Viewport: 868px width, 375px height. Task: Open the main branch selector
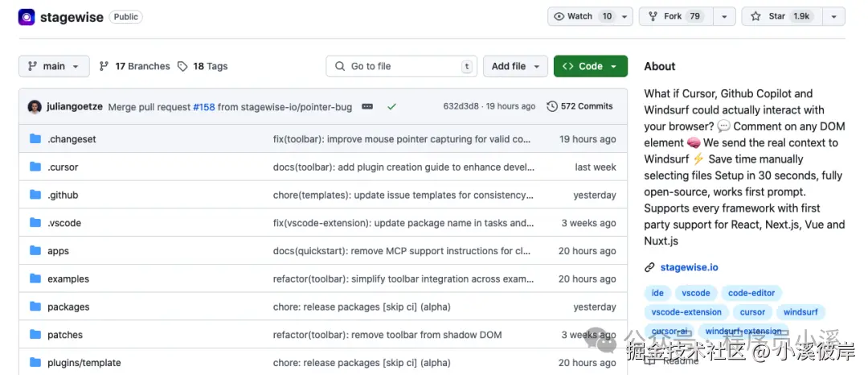pos(53,66)
